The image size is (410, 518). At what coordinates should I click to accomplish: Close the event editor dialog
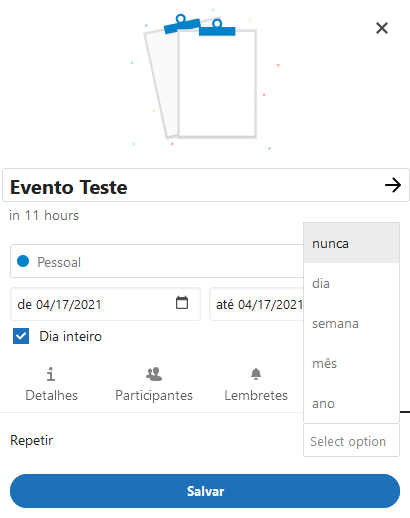point(382,28)
